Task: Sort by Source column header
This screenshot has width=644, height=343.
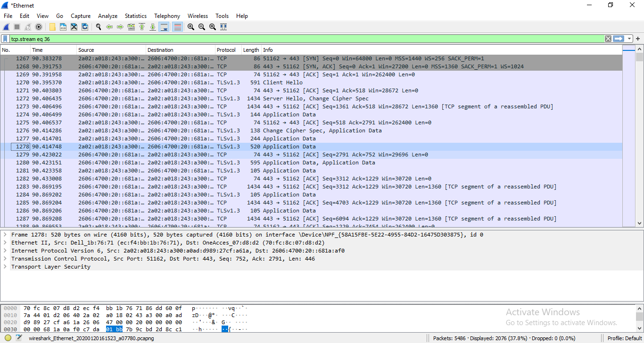Action: coord(111,49)
